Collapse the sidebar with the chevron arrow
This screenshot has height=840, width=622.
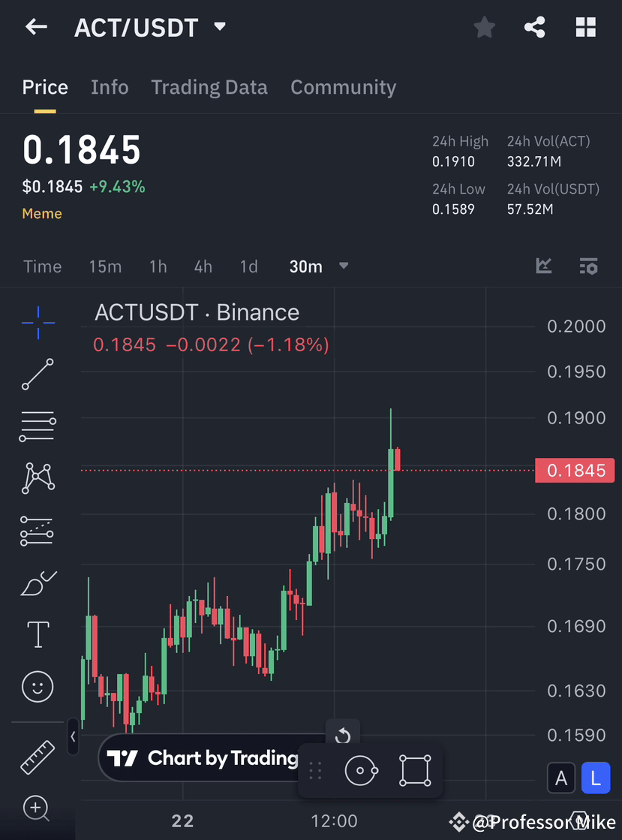73,737
